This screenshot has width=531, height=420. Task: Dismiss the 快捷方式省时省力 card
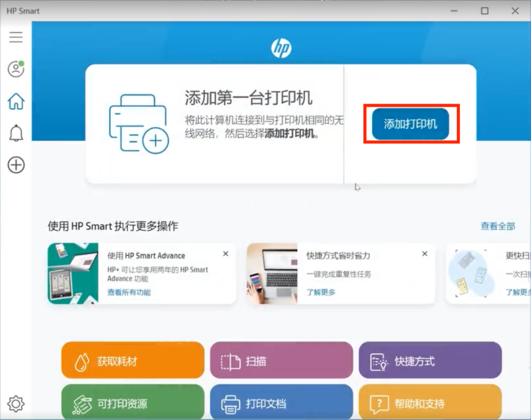click(424, 253)
